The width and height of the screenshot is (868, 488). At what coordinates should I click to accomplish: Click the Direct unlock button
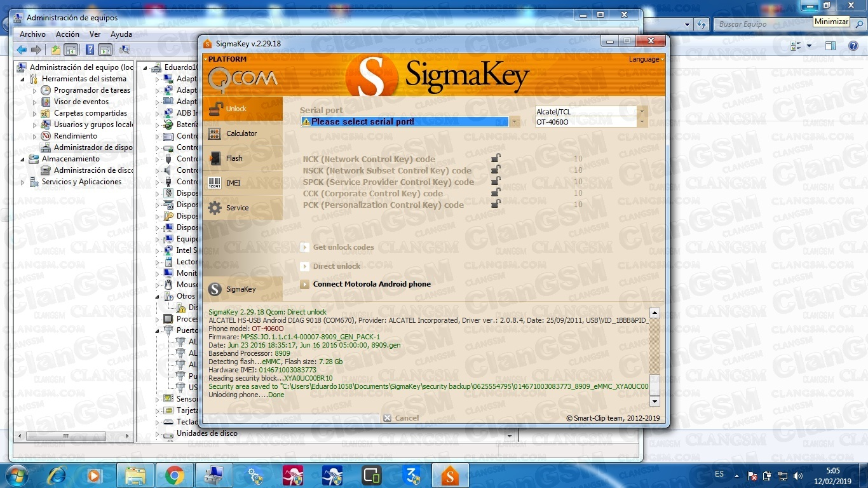[330, 266]
